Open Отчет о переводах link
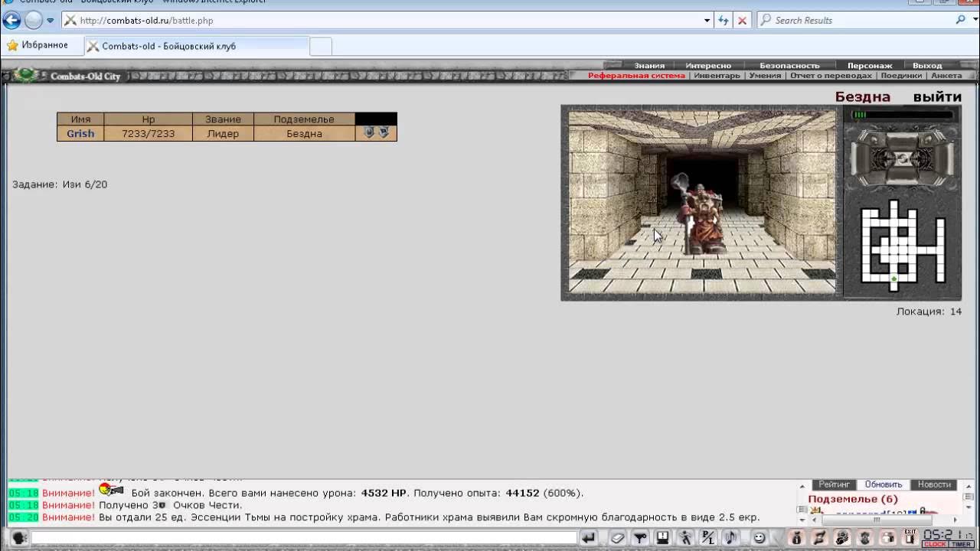The width and height of the screenshot is (980, 551). (831, 76)
